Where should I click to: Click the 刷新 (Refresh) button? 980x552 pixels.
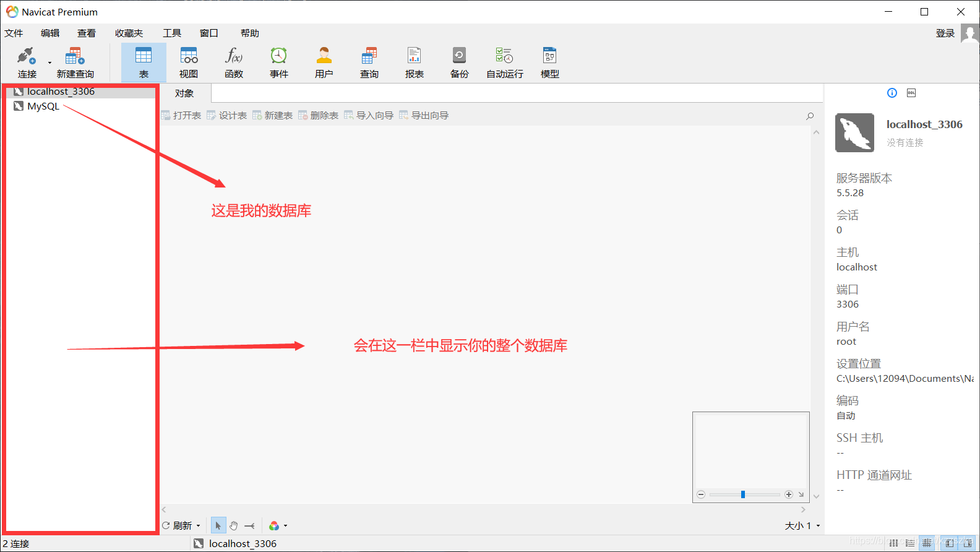(178, 525)
